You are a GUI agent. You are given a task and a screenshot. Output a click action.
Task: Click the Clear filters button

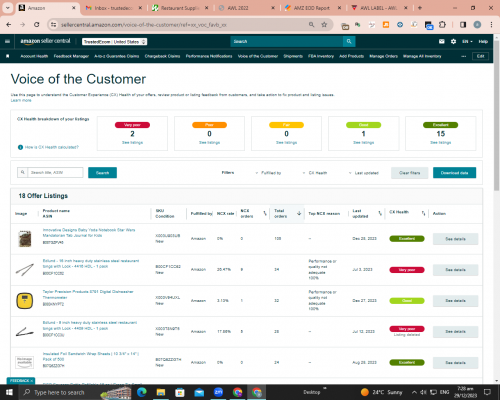click(x=410, y=173)
